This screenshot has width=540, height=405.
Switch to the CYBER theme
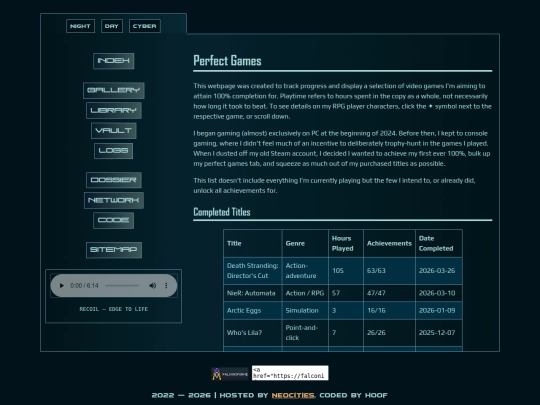(x=145, y=26)
